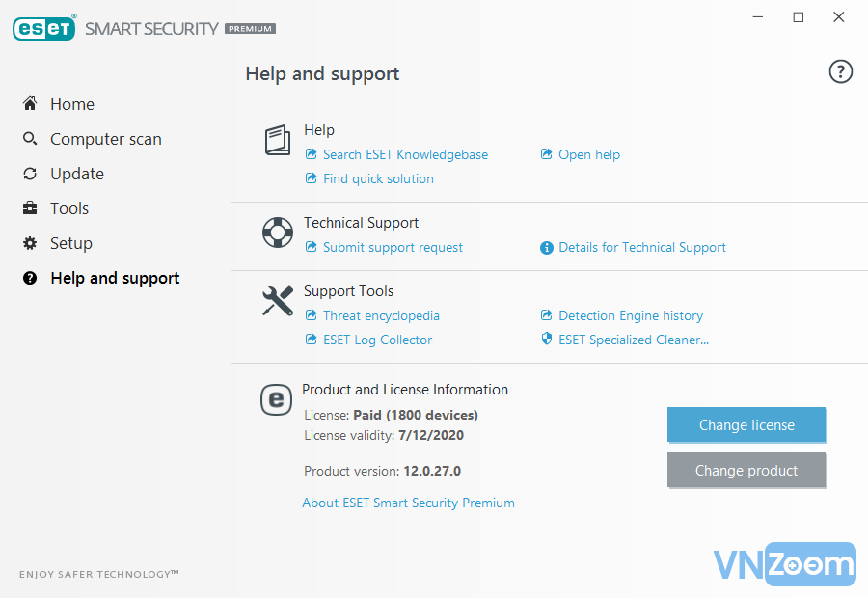The width and height of the screenshot is (868, 598).
Task: Open the Update section
Action: coord(76,174)
